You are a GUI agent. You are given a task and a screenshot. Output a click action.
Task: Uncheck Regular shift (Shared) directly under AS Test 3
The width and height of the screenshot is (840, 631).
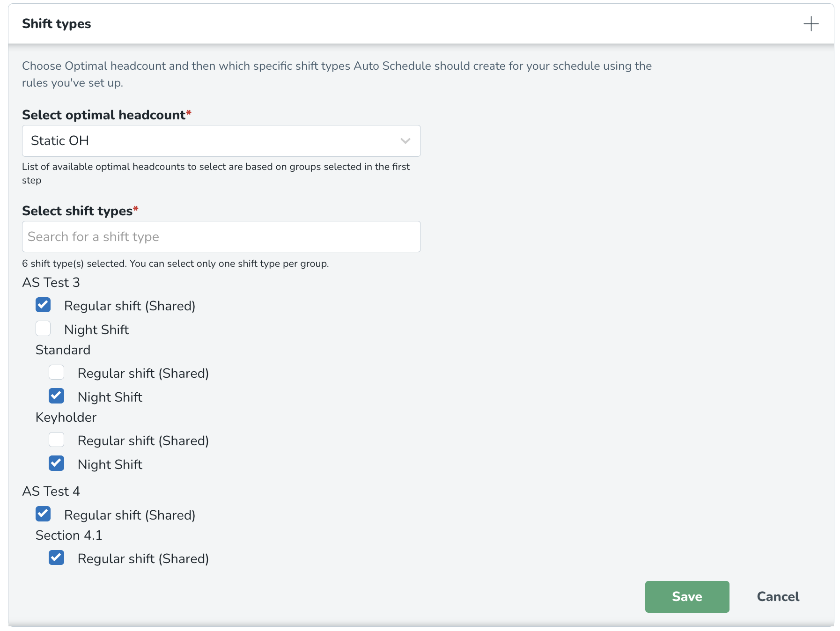tap(43, 305)
